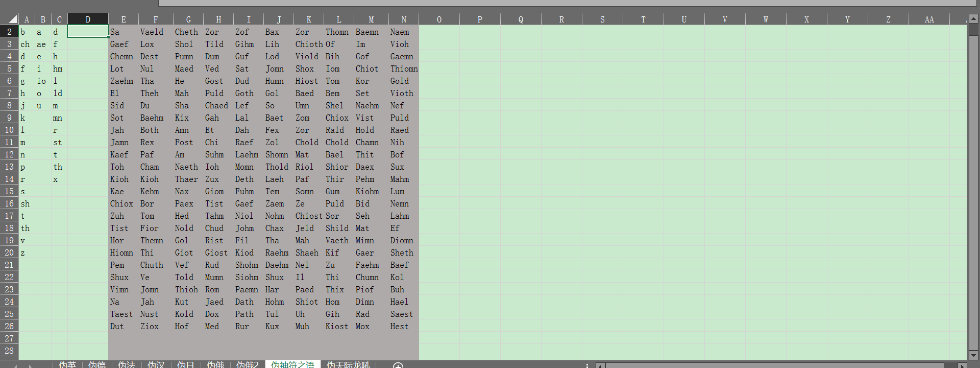Image resolution: width=980 pixels, height=368 pixels.
Task: Select row 14 header
Action: tap(9, 179)
